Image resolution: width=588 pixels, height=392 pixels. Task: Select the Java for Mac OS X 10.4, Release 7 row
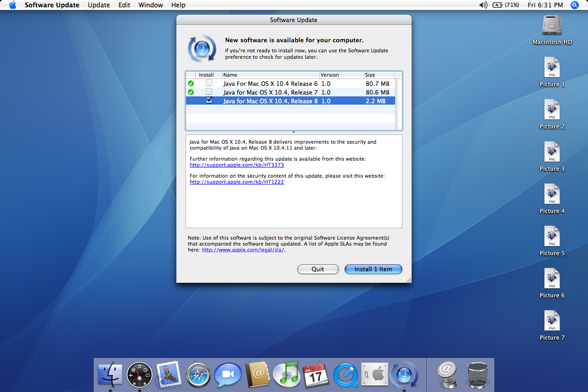pos(290,92)
